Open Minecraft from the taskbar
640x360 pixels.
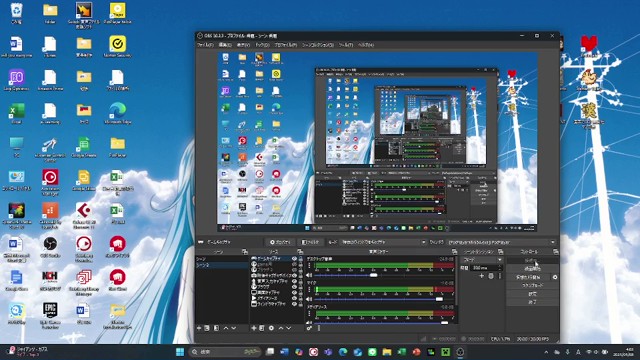tap(445, 352)
